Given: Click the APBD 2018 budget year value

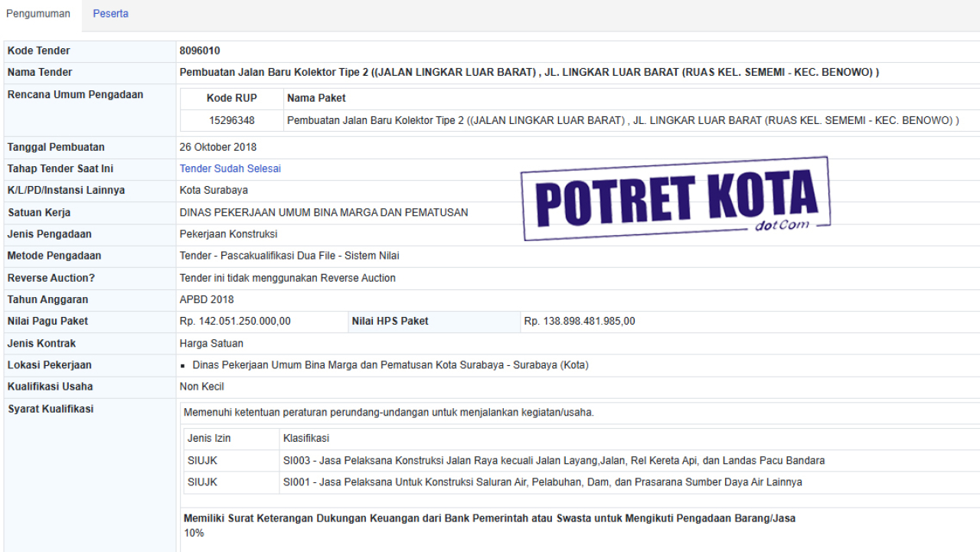Looking at the screenshot, I should click(207, 299).
